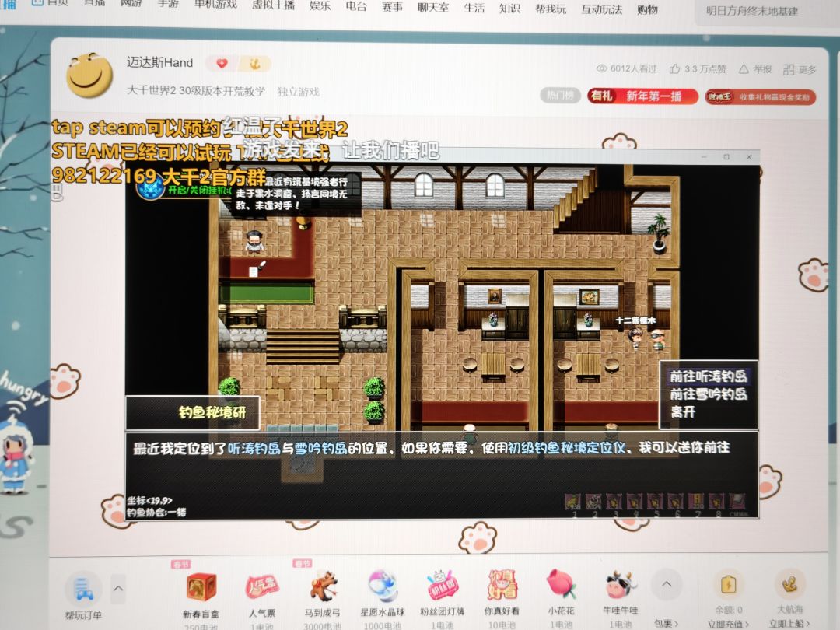This screenshot has height=630, width=840.
Task: Open 购物 navigation tab
Action: click(x=647, y=9)
